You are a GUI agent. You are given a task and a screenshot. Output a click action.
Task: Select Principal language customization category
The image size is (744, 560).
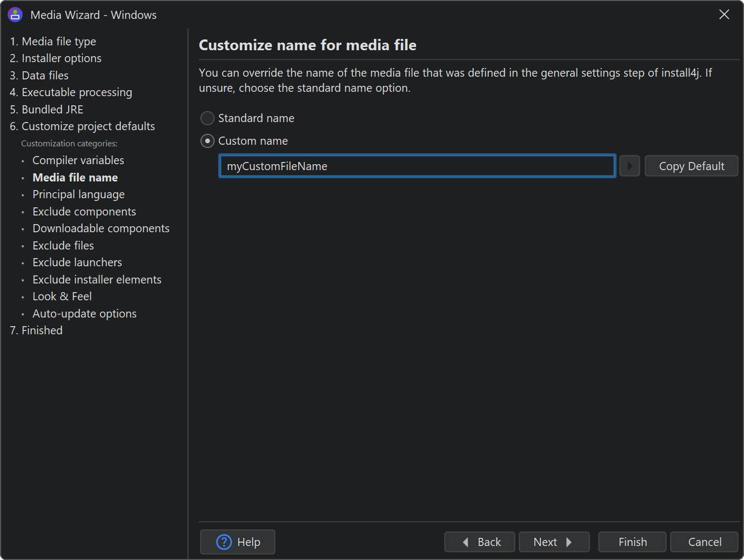[78, 194]
